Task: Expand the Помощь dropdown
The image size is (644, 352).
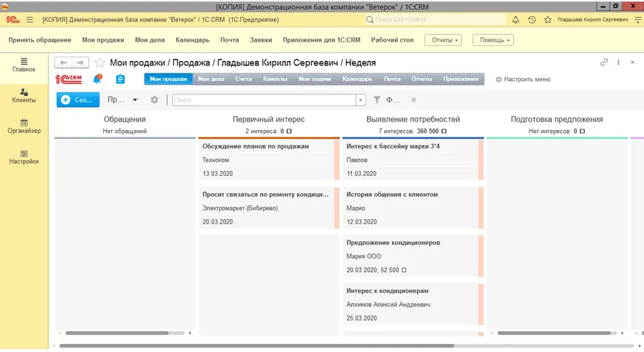Action: tap(493, 40)
